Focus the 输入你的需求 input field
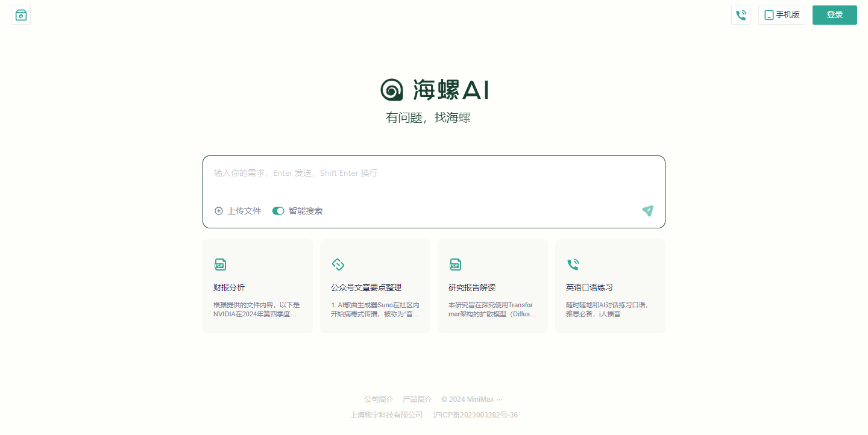This screenshot has height=435, width=868. click(434, 174)
